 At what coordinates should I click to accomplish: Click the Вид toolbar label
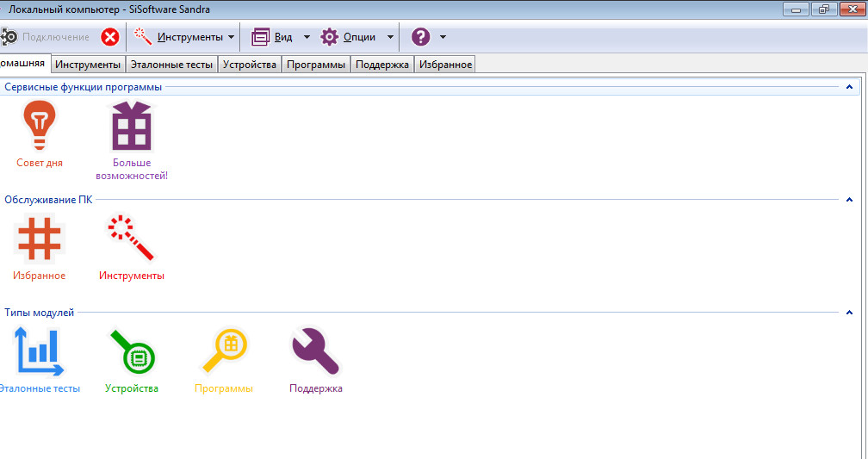(283, 37)
